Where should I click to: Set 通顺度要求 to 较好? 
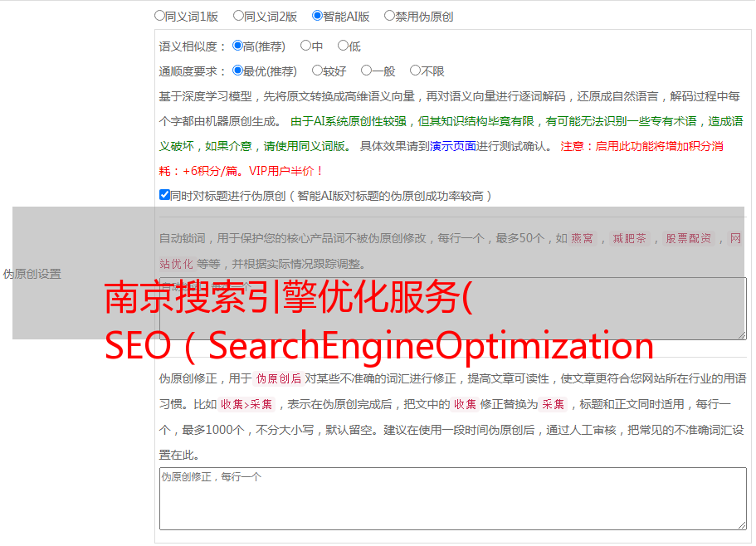tap(317, 71)
